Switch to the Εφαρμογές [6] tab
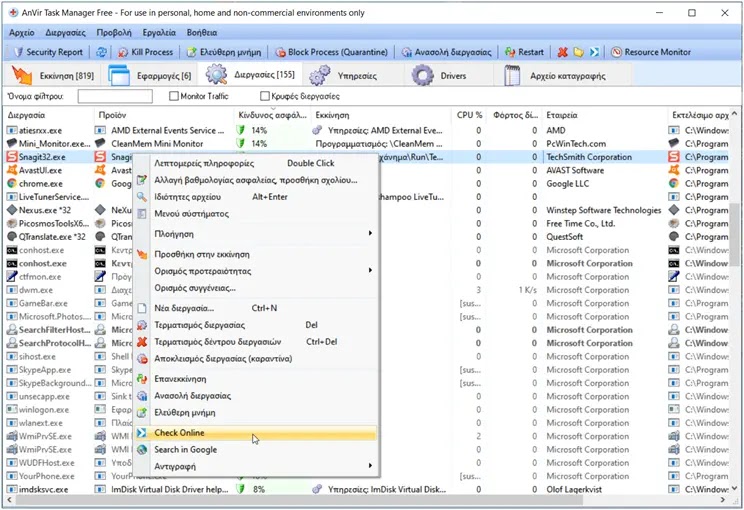 click(150, 75)
